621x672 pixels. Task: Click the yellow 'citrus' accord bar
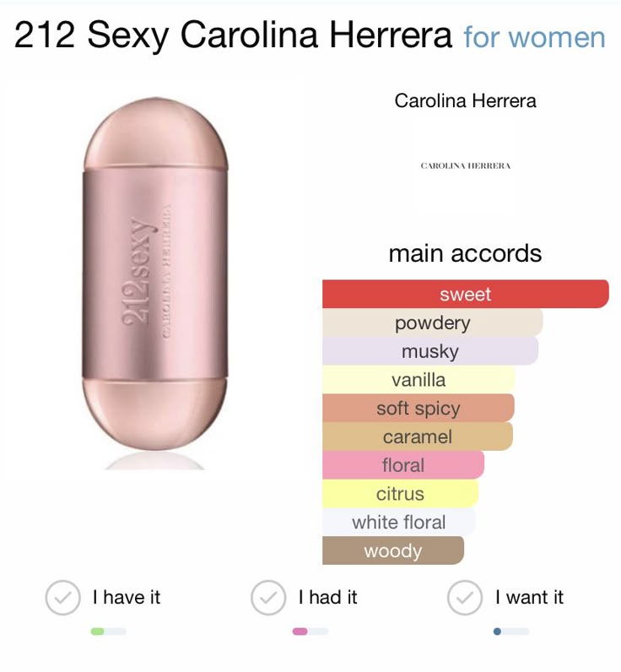(x=400, y=494)
